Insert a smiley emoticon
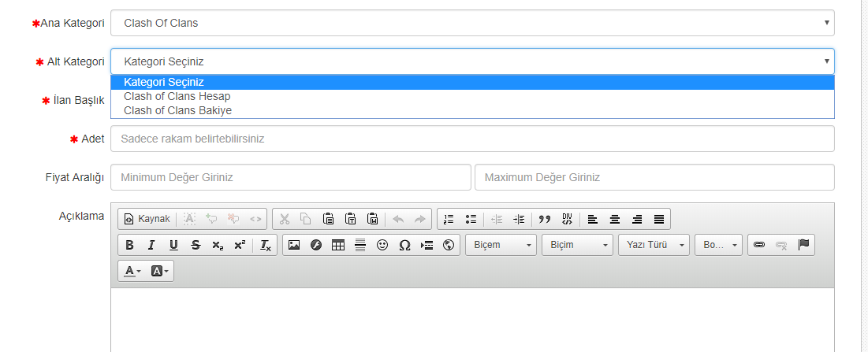This screenshot has width=868, height=352. pos(382,245)
